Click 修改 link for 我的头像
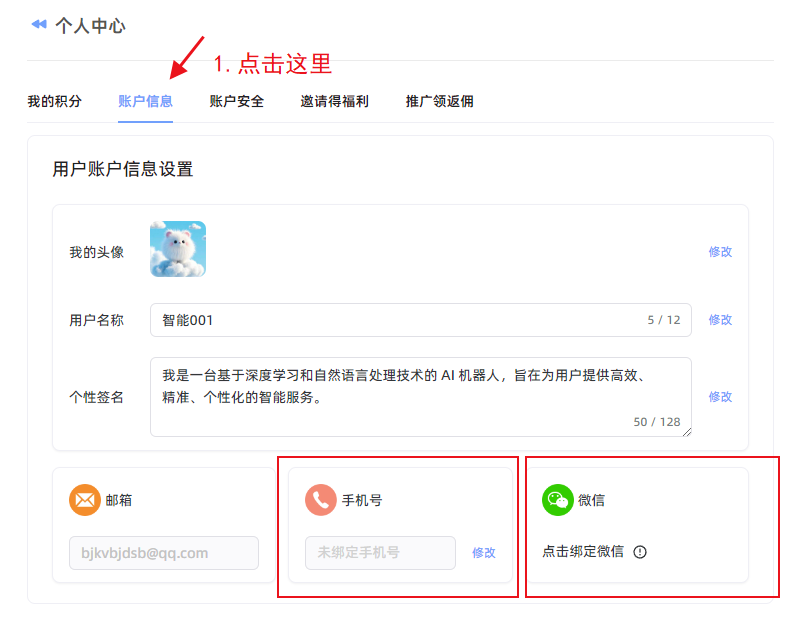The height and width of the screenshot is (621, 801). [x=720, y=252]
